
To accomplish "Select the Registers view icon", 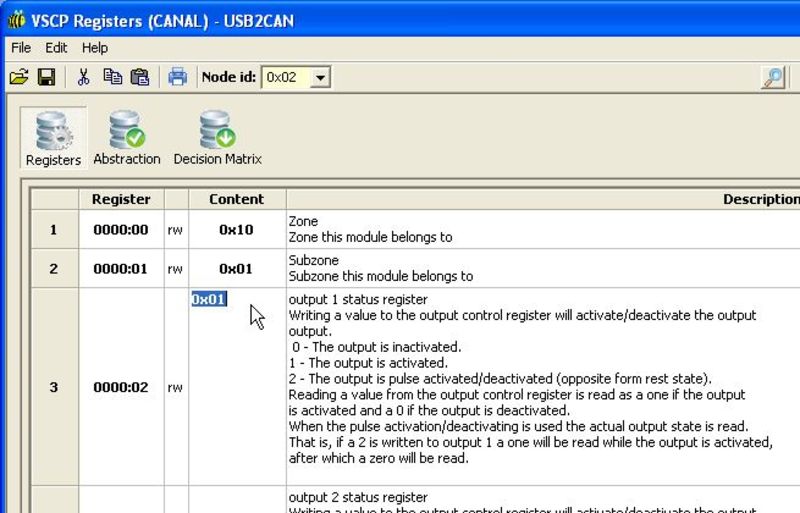I will (x=53, y=139).
